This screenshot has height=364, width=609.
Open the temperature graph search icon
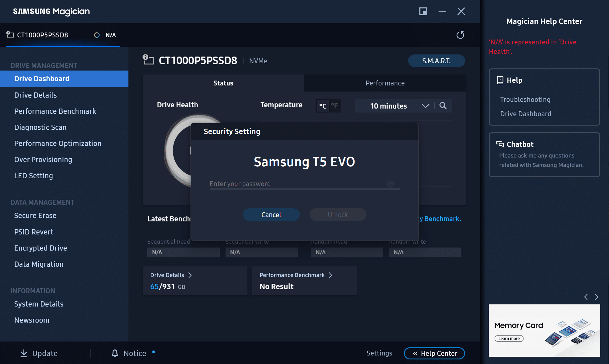pos(443,105)
